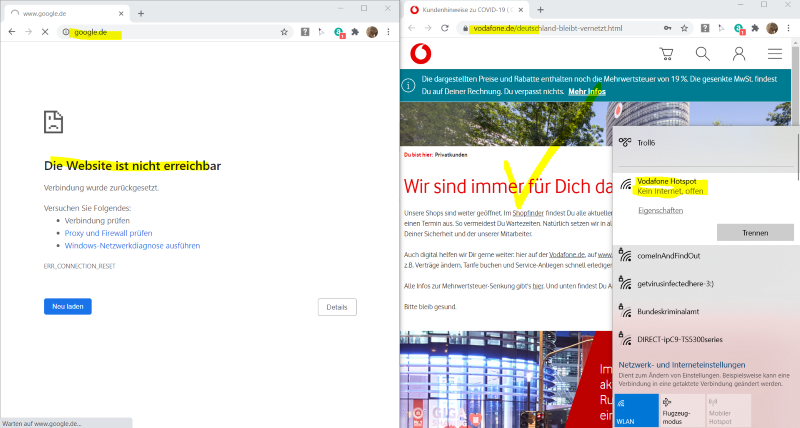Image resolution: width=800 pixels, height=428 pixels.
Task: Click back arrow in Vodafone window
Action: pyautogui.click(x=411, y=28)
